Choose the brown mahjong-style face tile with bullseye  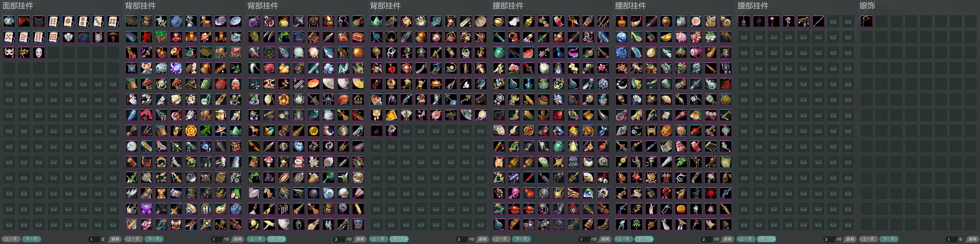pos(69,21)
